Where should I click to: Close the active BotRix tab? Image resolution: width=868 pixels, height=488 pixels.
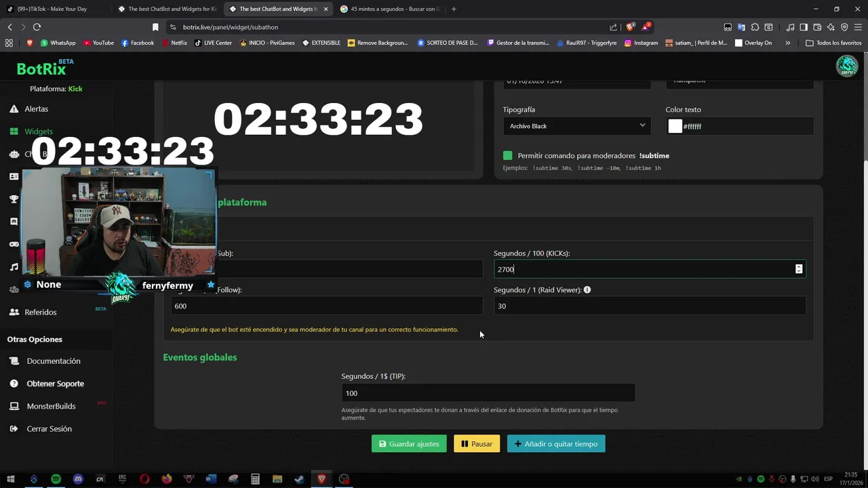[x=326, y=9]
